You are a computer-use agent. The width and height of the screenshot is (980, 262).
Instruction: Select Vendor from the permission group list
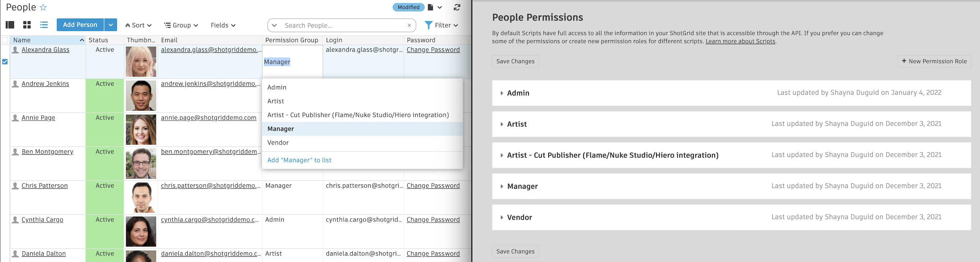(x=278, y=142)
